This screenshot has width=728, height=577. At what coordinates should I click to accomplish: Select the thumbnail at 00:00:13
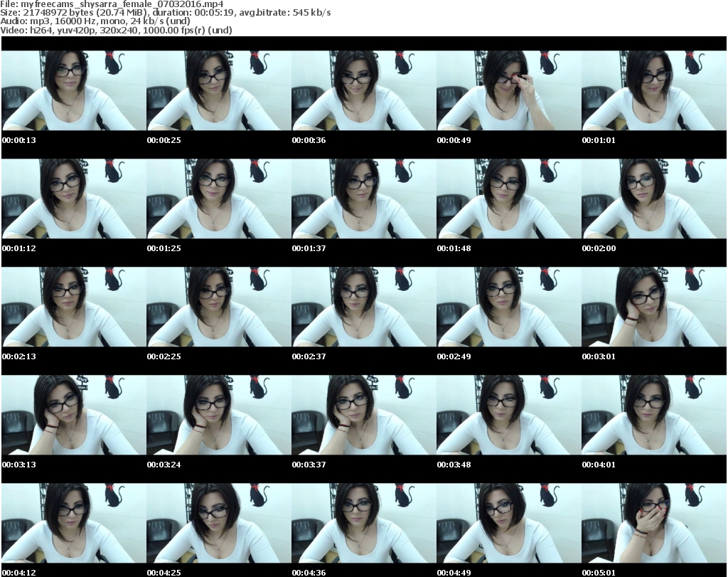74,90
